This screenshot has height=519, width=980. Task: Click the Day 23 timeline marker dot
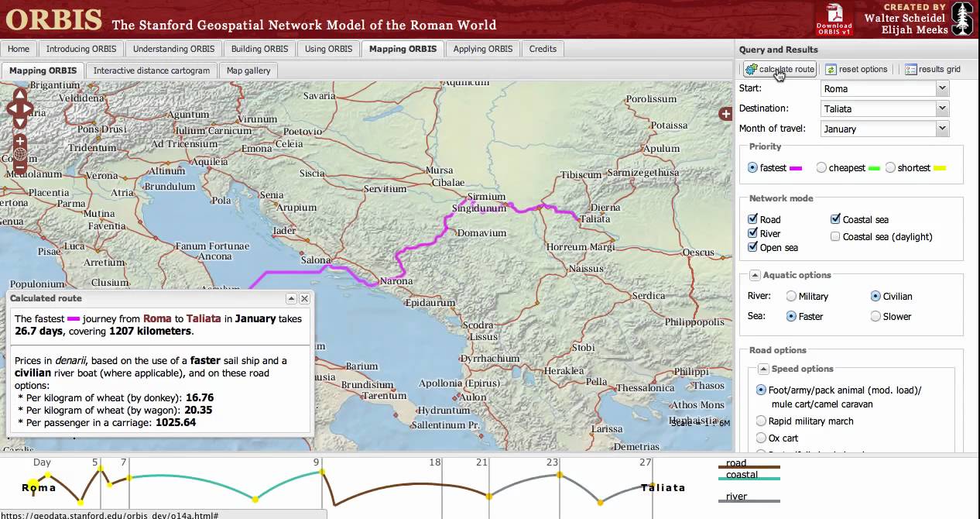click(559, 474)
